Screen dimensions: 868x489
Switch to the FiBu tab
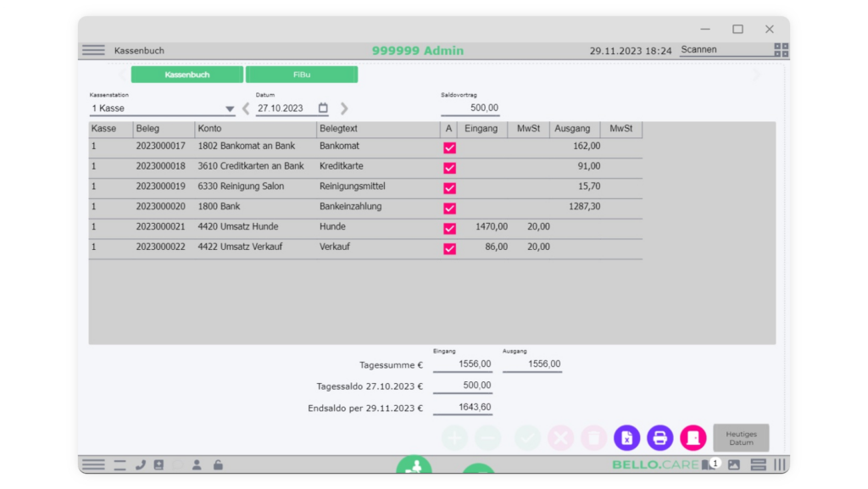302,74
